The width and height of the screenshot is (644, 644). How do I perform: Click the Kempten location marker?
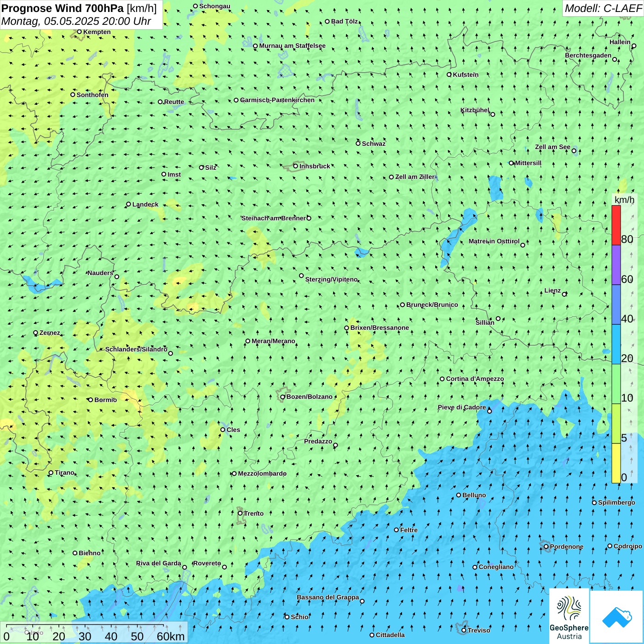(x=79, y=32)
